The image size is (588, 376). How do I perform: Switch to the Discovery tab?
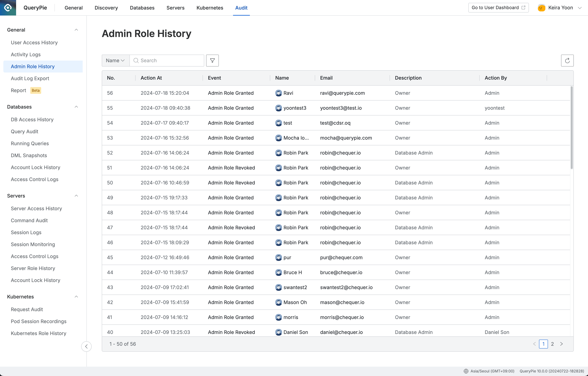106,8
